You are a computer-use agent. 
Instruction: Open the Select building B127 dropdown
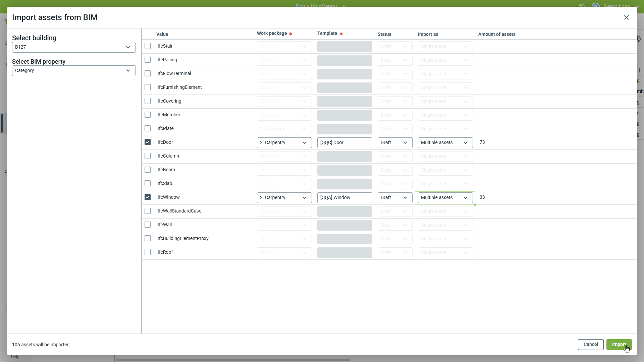(x=74, y=47)
